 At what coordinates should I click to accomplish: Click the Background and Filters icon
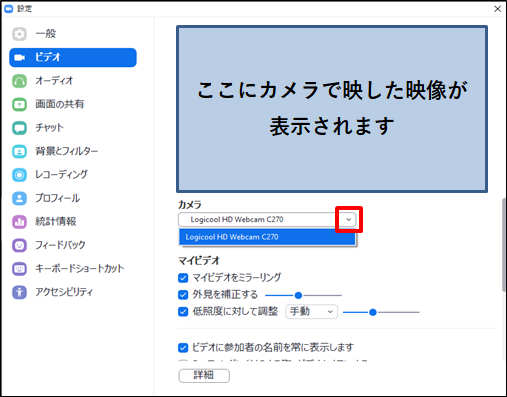coord(19,151)
